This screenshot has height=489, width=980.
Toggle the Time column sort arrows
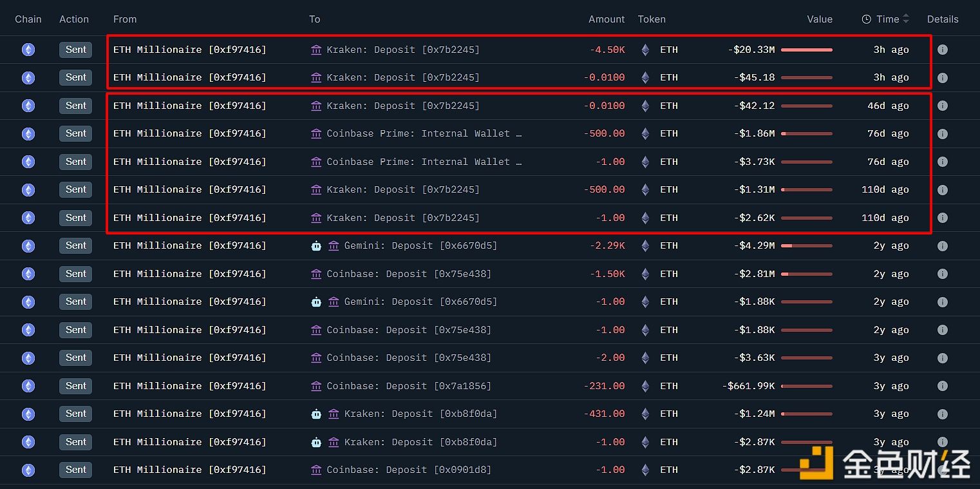[906, 19]
